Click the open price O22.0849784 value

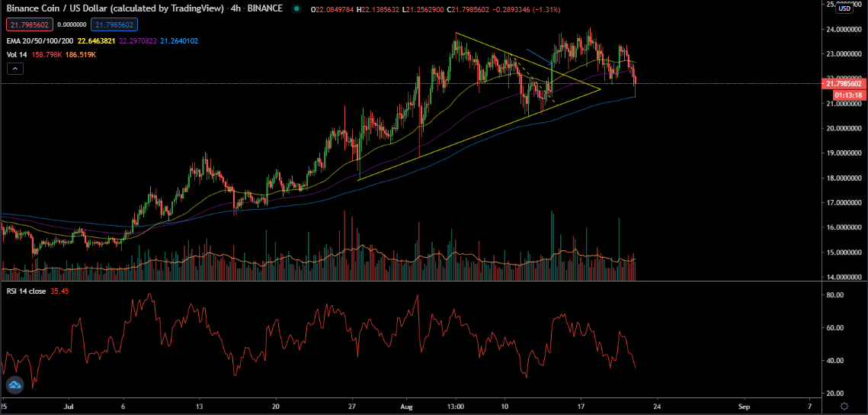coord(333,9)
